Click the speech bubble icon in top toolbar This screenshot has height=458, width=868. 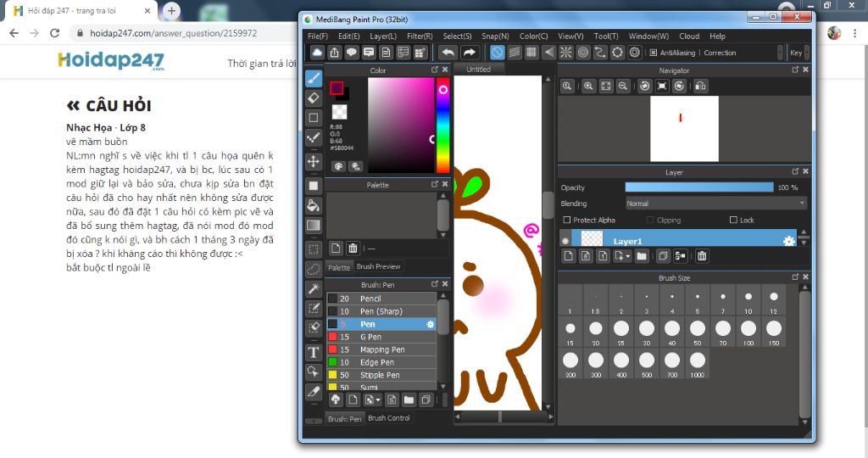[x=352, y=53]
